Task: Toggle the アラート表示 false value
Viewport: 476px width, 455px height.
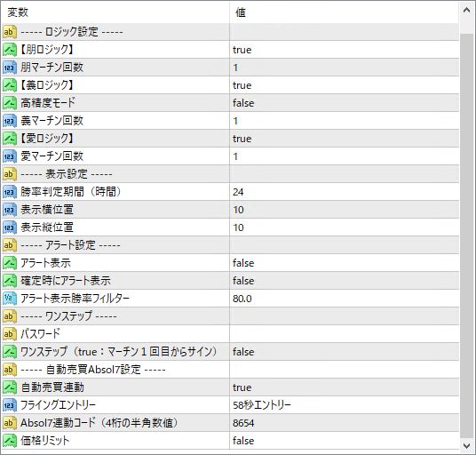Action: point(345,263)
